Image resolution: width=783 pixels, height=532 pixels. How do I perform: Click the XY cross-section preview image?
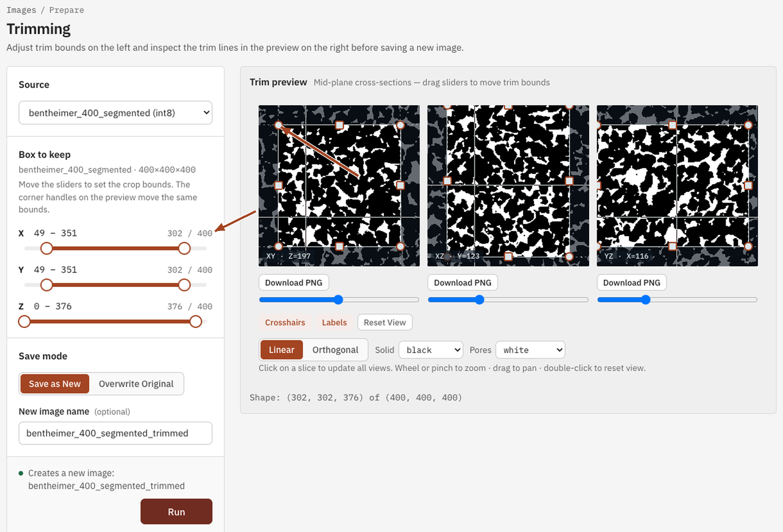coord(339,185)
